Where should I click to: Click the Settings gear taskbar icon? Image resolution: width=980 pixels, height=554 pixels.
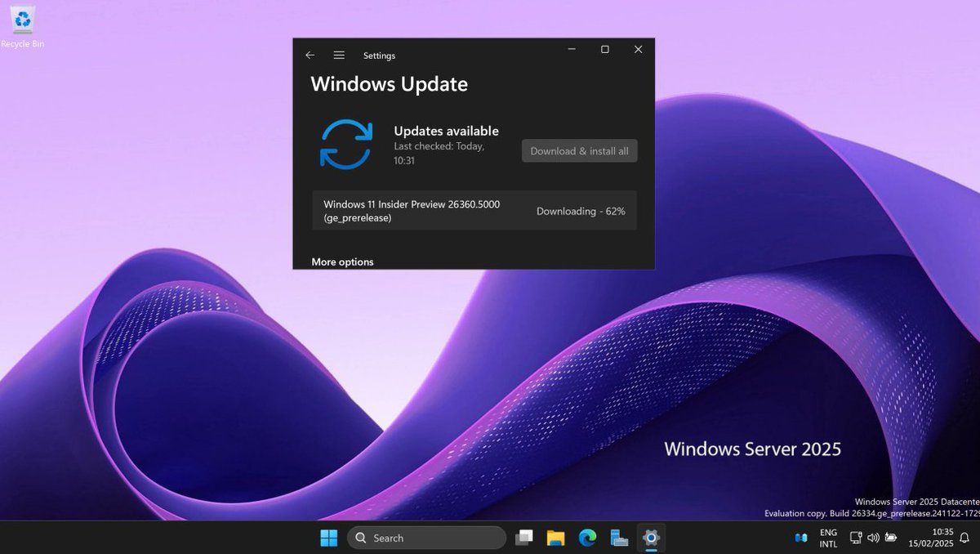651,538
